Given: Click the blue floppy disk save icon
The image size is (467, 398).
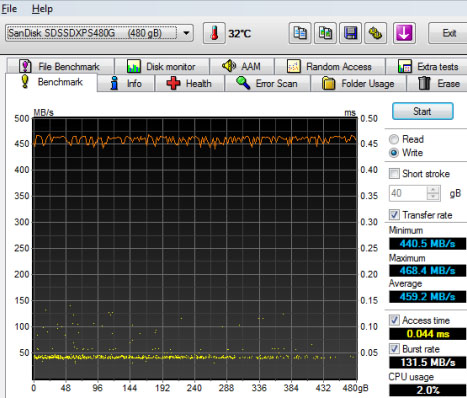Looking at the screenshot, I should [x=350, y=33].
